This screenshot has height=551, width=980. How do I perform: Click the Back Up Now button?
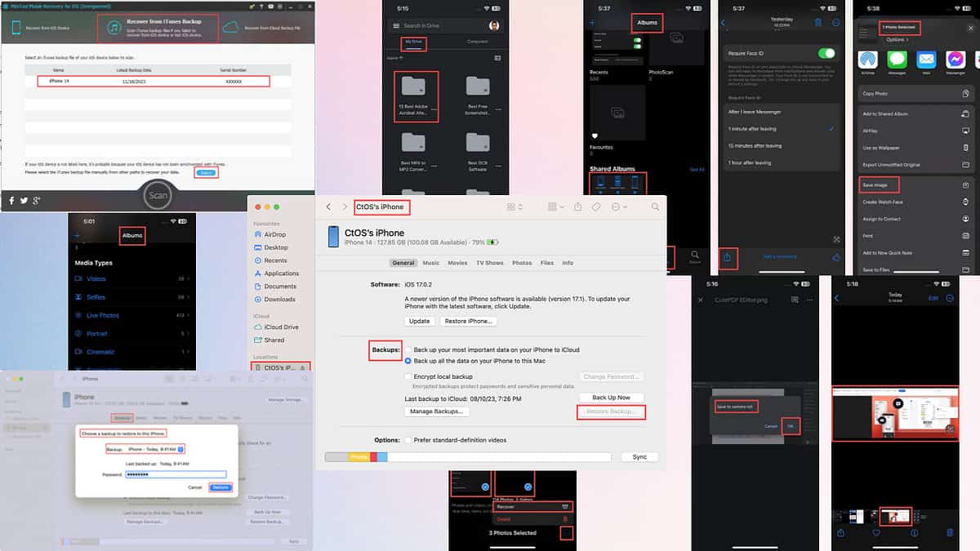point(611,398)
